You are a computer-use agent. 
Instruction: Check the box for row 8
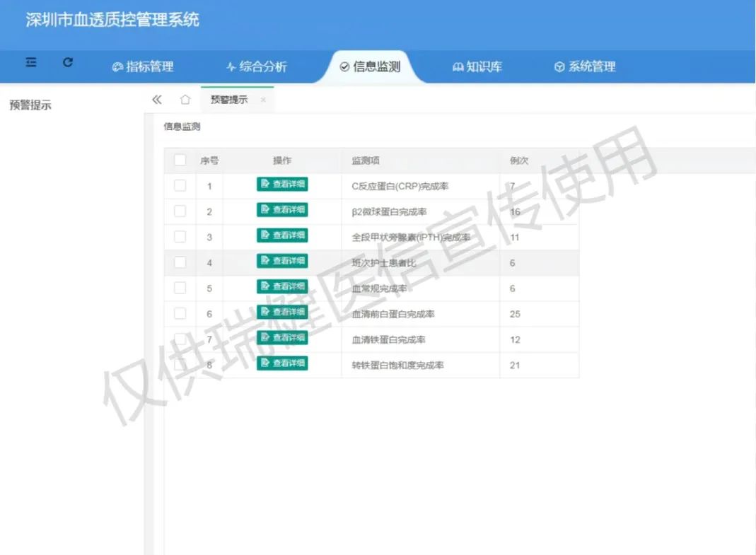click(180, 365)
